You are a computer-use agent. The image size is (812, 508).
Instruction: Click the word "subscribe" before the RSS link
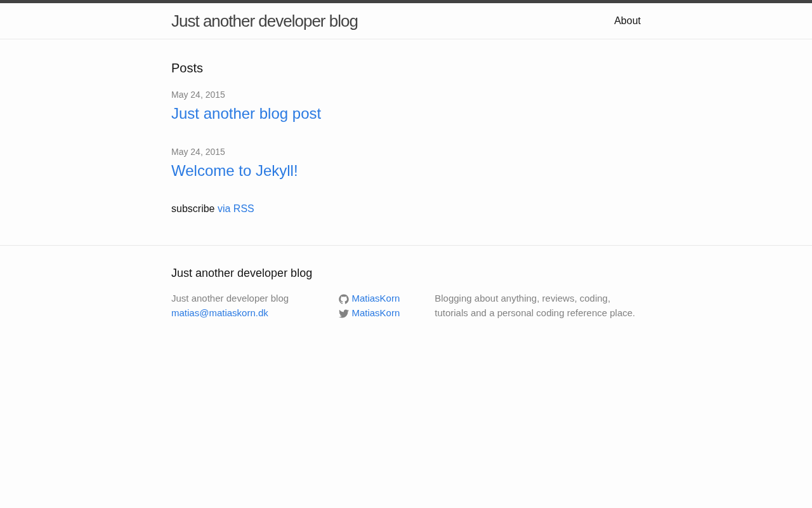(193, 209)
